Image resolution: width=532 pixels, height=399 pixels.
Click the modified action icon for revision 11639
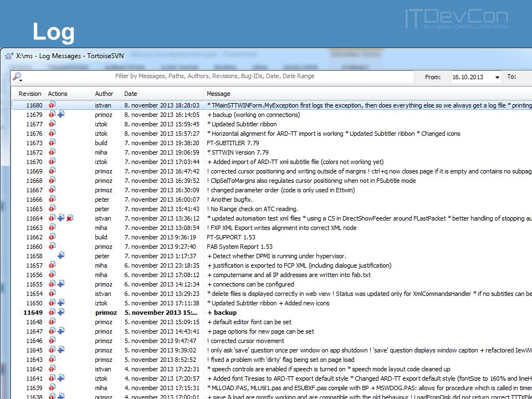pos(52,387)
